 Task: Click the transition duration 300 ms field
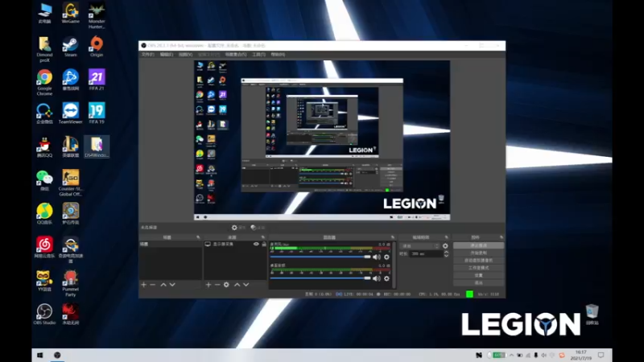point(427,254)
